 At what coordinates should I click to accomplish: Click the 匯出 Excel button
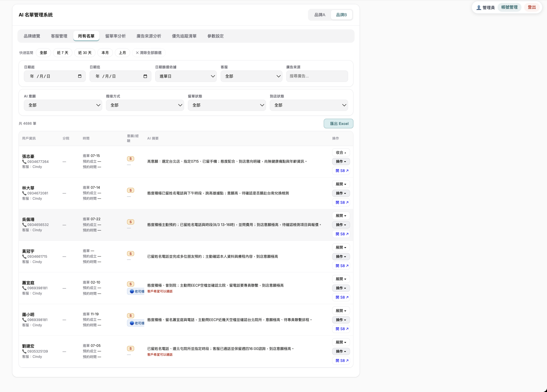338,124
